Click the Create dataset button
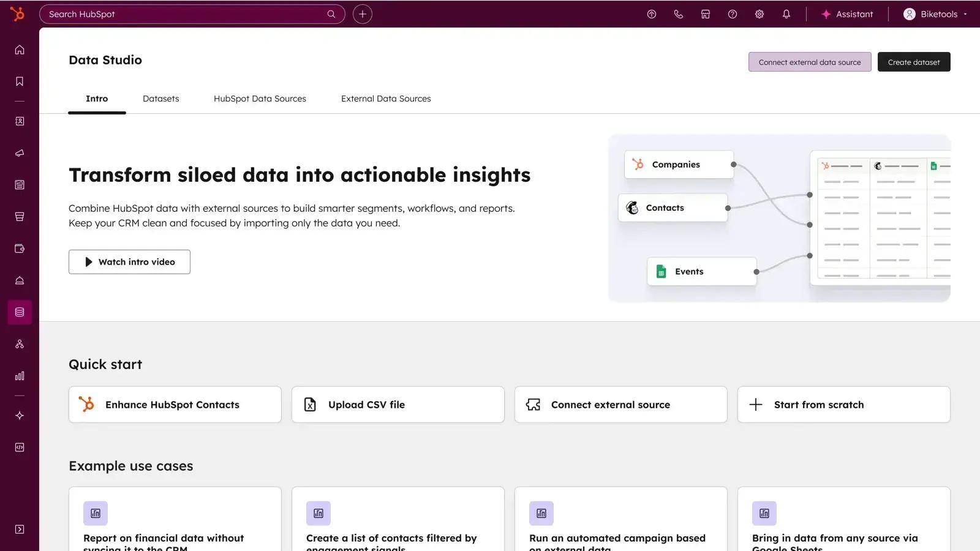This screenshot has height=551, width=980. 914,62
